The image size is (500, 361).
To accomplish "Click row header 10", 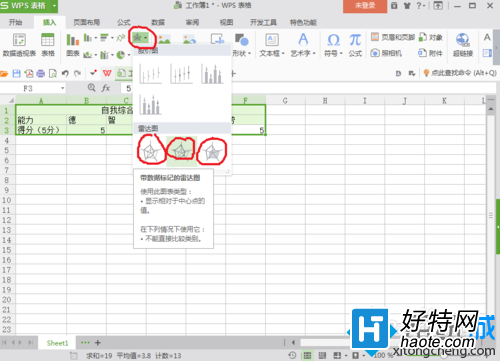I will point(7,200).
